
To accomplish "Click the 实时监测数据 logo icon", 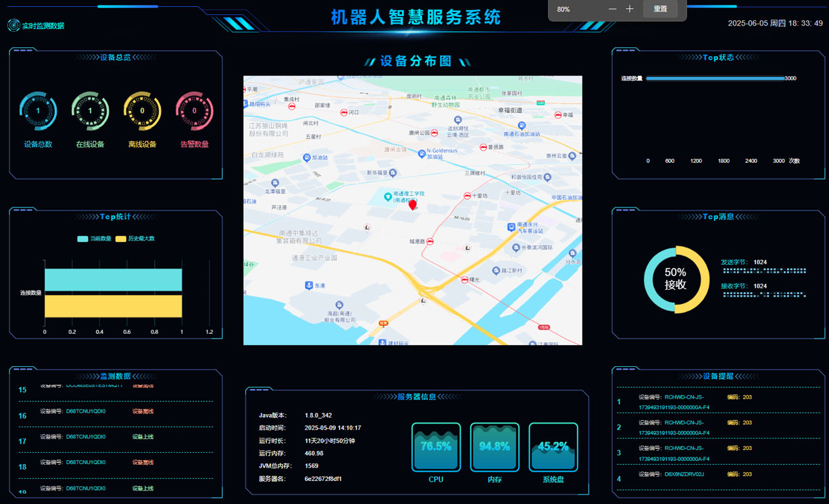I will click(x=14, y=25).
